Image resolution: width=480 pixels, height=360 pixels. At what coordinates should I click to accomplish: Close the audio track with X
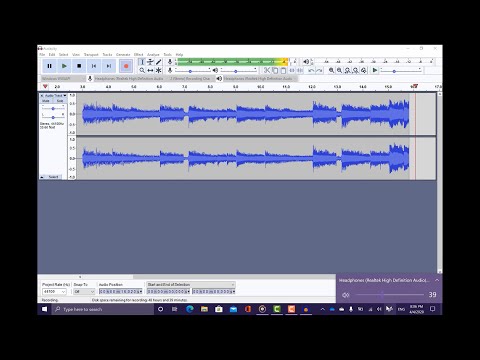(42, 96)
